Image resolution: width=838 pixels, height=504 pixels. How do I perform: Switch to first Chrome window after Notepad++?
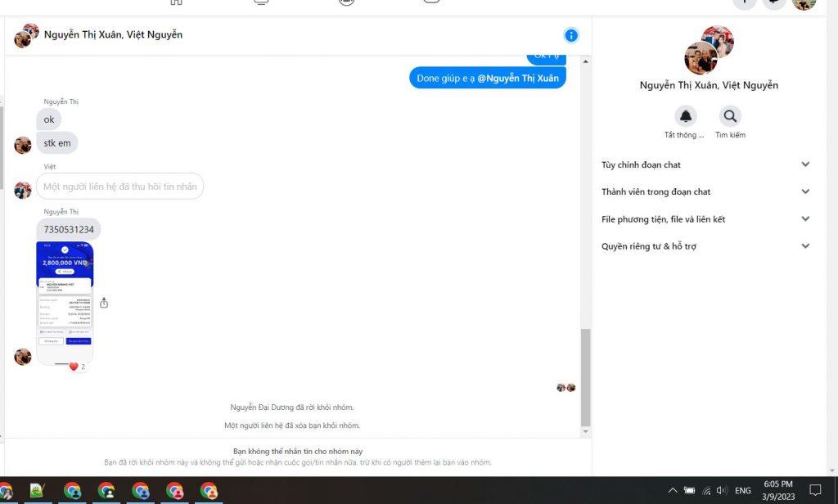click(72, 491)
